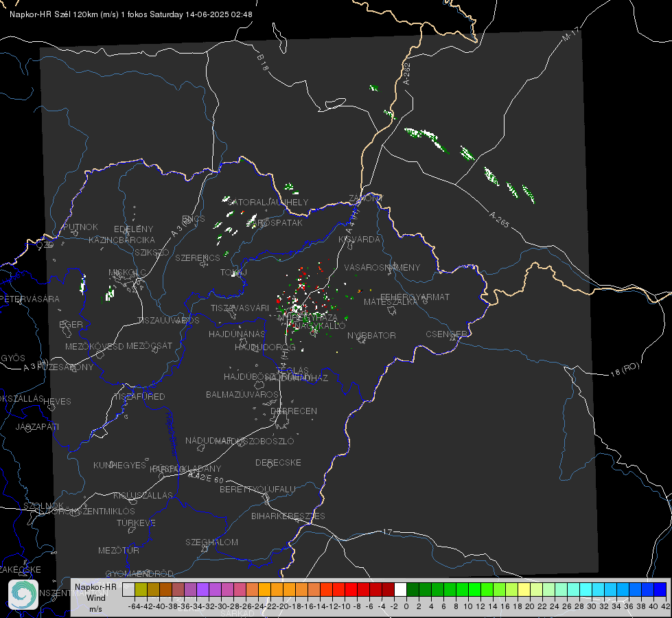Select the MEZŐCSÁT town label
The image size is (672, 618).
149,345
